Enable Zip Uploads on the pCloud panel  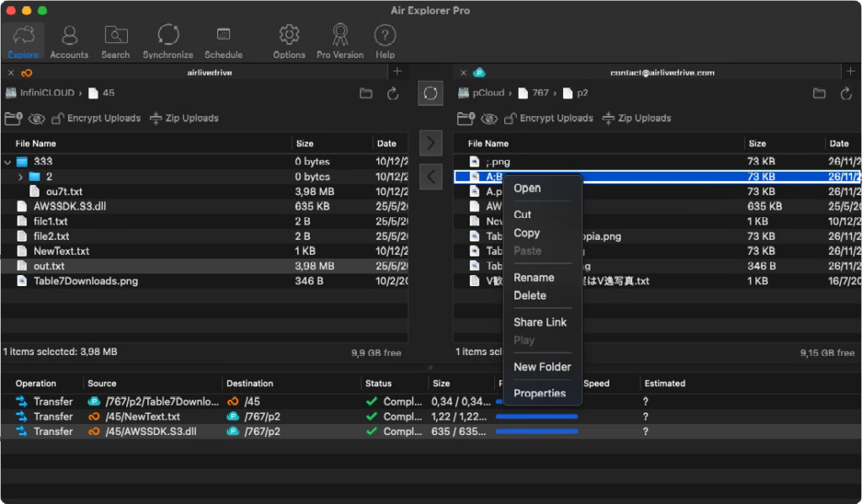pos(637,118)
